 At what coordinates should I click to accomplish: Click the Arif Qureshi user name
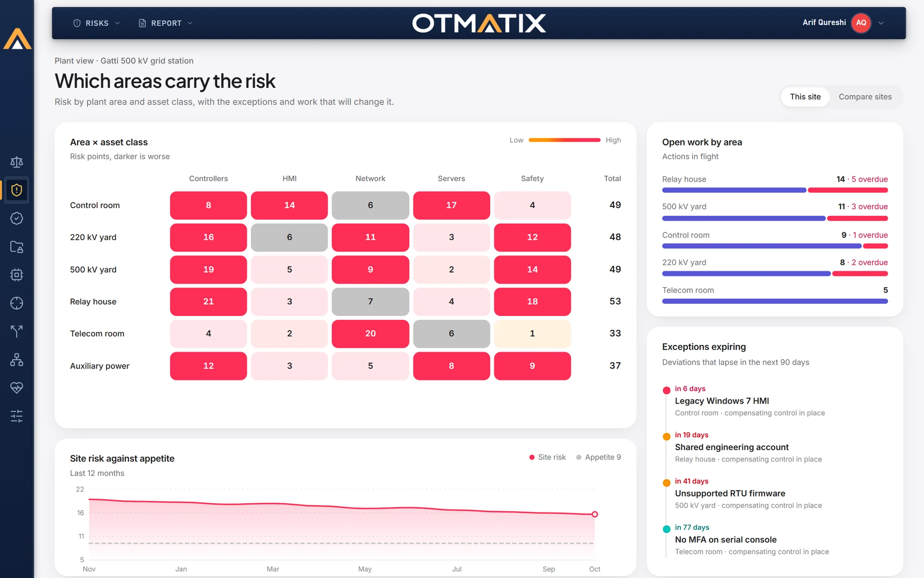click(x=824, y=23)
